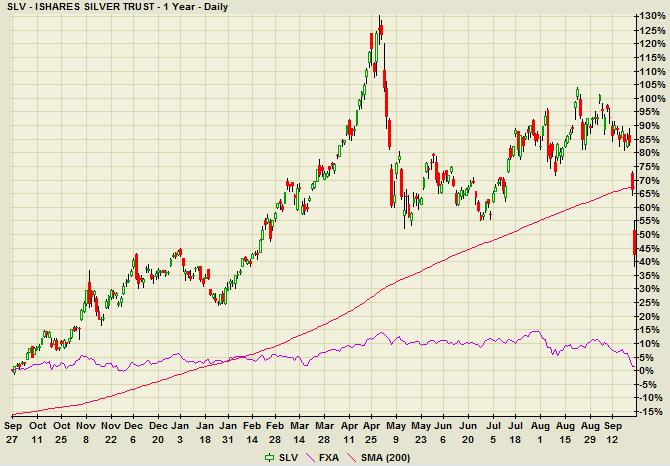Click the 50% label on the y-axis
The image size is (670, 466).
649,235
